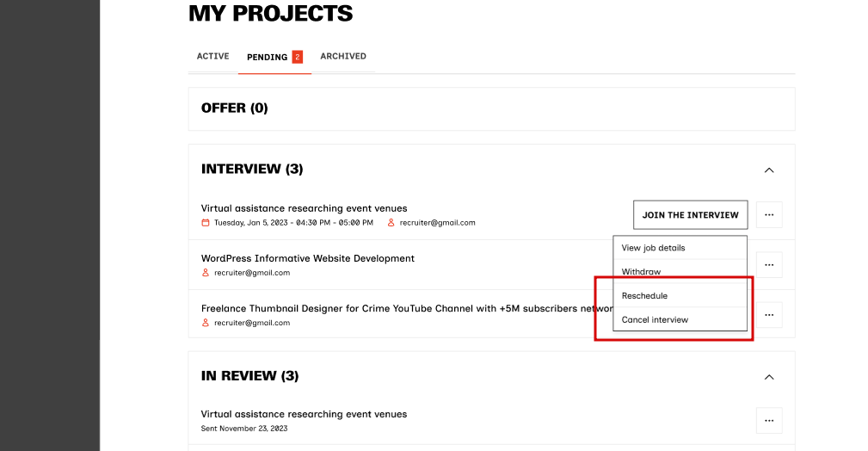Click the OFFER (0) section header
Screen dimensions: 868x451
[x=235, y=108]
